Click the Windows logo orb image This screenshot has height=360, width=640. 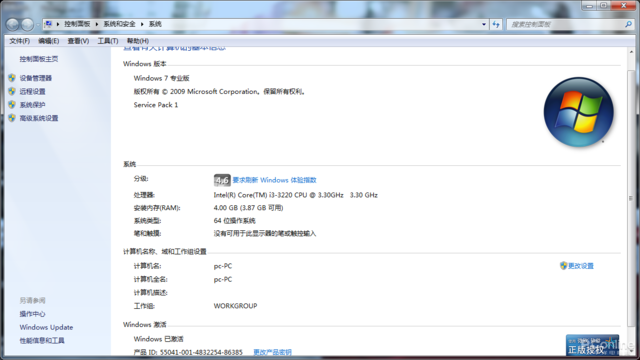579,112
